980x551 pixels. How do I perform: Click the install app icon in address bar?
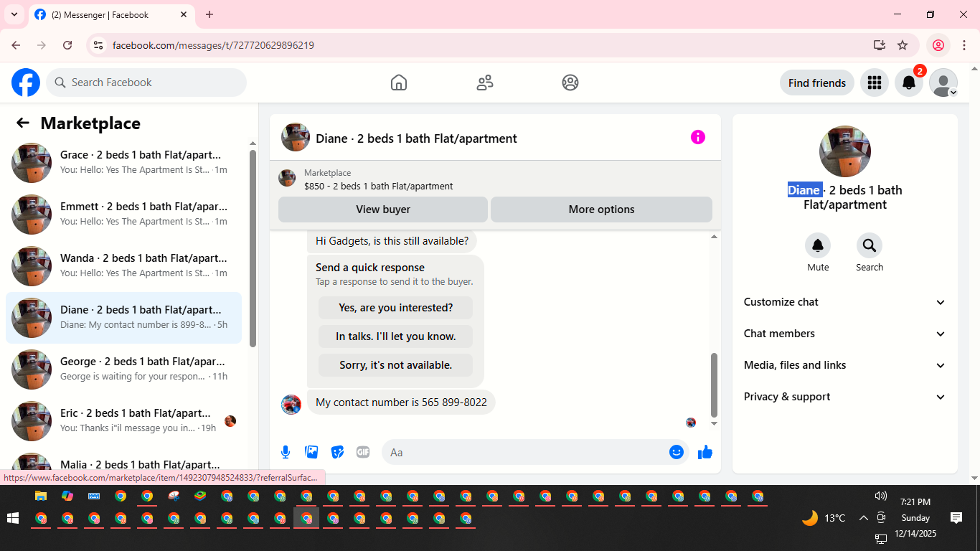880,45
